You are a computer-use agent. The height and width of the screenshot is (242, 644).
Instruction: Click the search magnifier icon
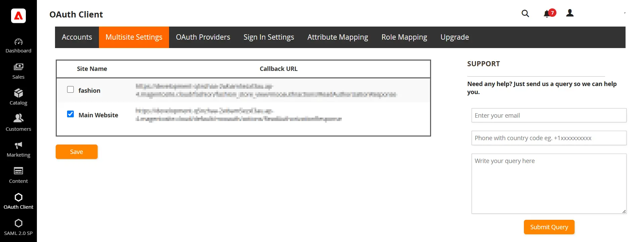(x=525, y=13)
